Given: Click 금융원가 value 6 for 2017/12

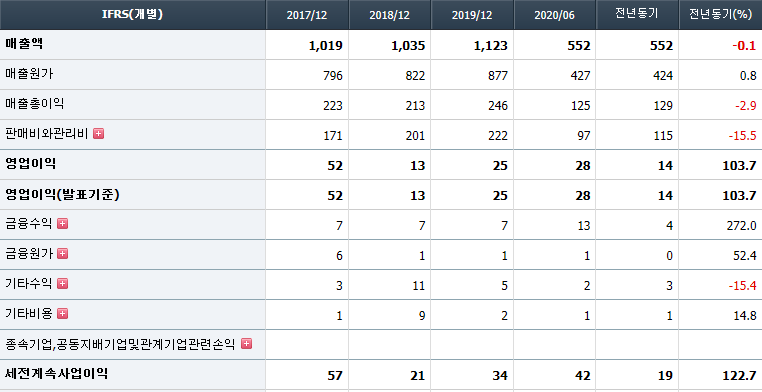Looking at the screenshot, I should 339,256.
